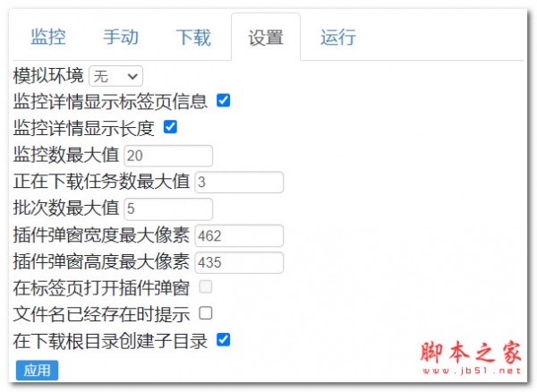
Task: Uncheck 监控详情显示长度 checkbox
Action: click(x=170, y=127)
